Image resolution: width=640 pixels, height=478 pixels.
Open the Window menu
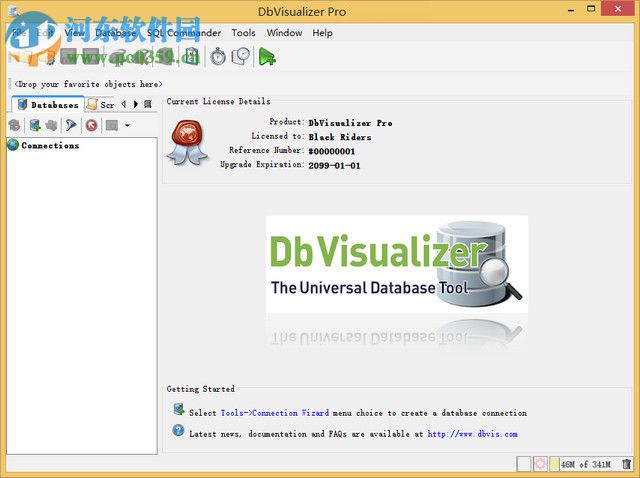[x=284, y=33]
